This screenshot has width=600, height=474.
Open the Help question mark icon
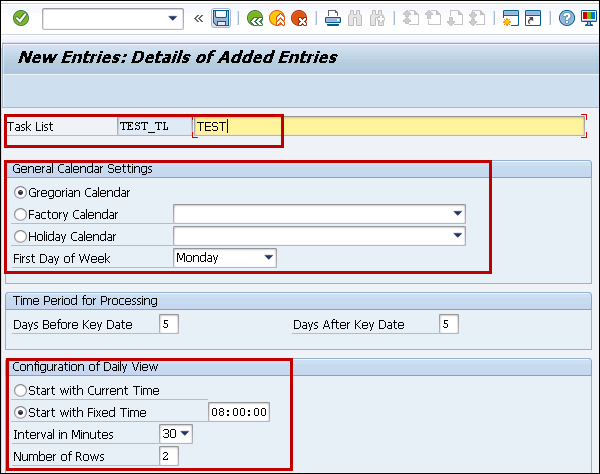pyautogui.click(x=567, y=18)
